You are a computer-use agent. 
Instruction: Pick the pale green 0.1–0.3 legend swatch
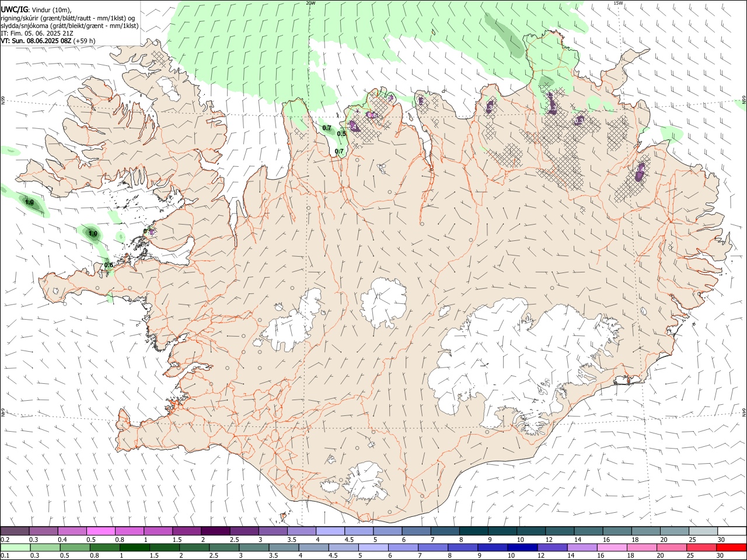[x=15, y=548]
